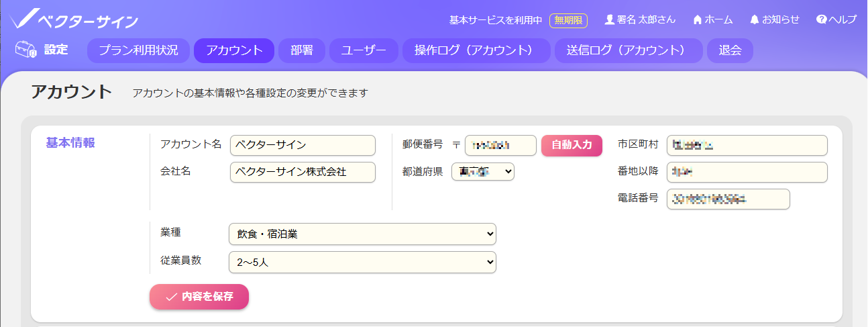Click the 基本情報 section heading
Image resolution: width=868 pixels, height=327 pixels.
[70, 143]
